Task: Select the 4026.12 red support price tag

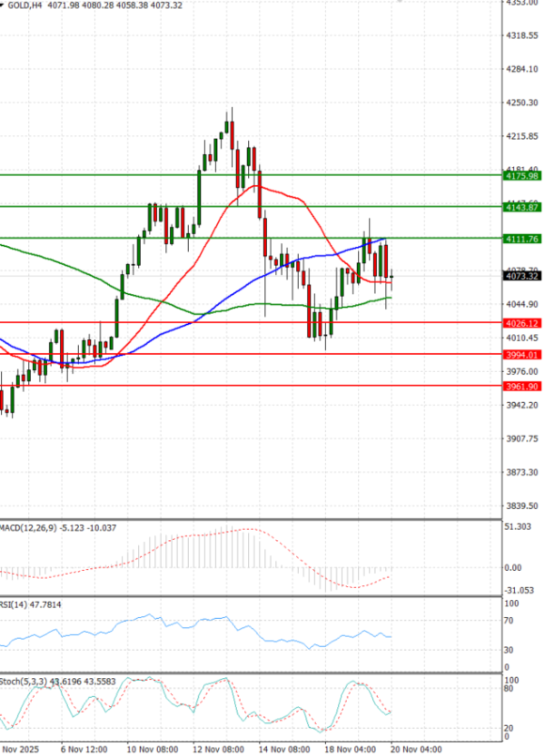Action: tap(522, 323)
